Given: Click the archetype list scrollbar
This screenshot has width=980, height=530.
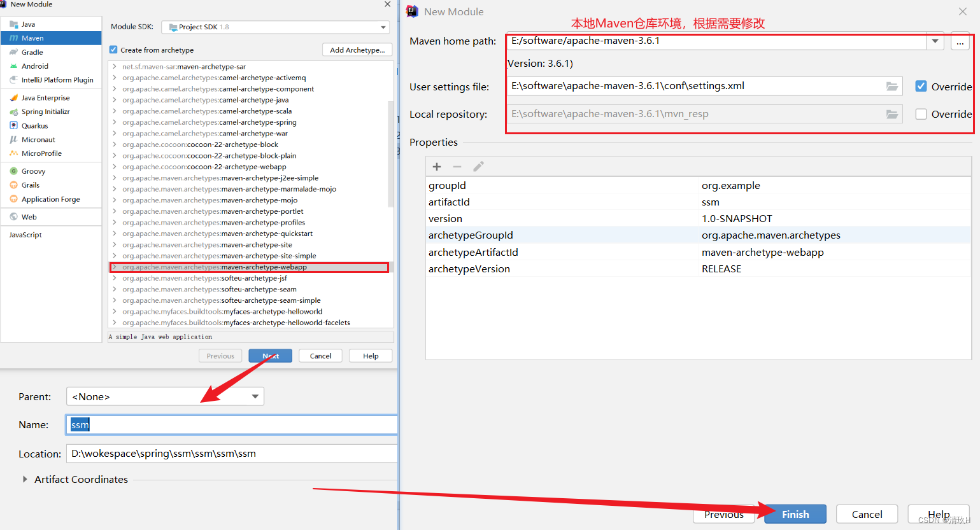Looking at the screenshot, I should pos(390,153).
